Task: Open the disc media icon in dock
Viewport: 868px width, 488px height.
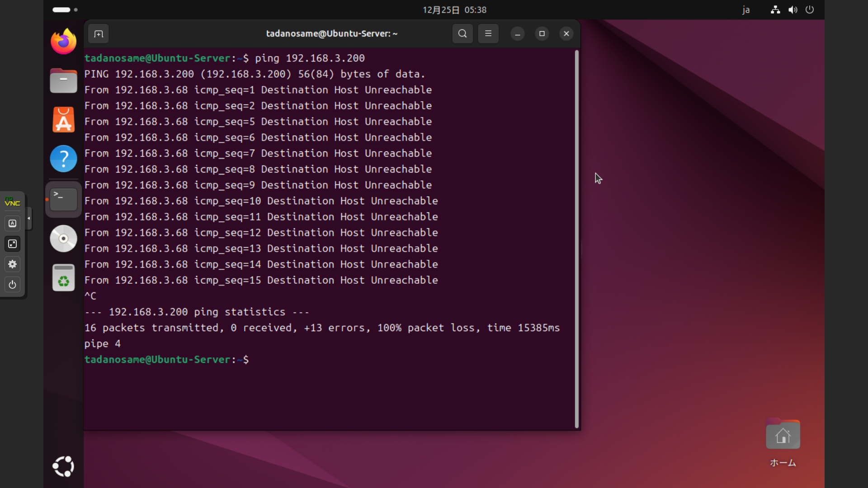Action: coord(63,238)
